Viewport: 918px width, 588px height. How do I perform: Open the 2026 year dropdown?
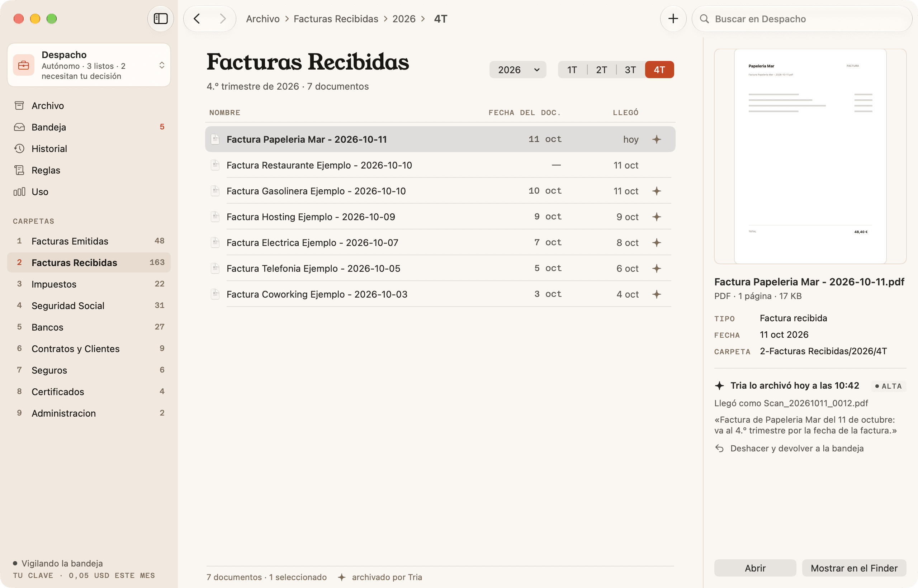pyautogui.click(x=518, y=70)
